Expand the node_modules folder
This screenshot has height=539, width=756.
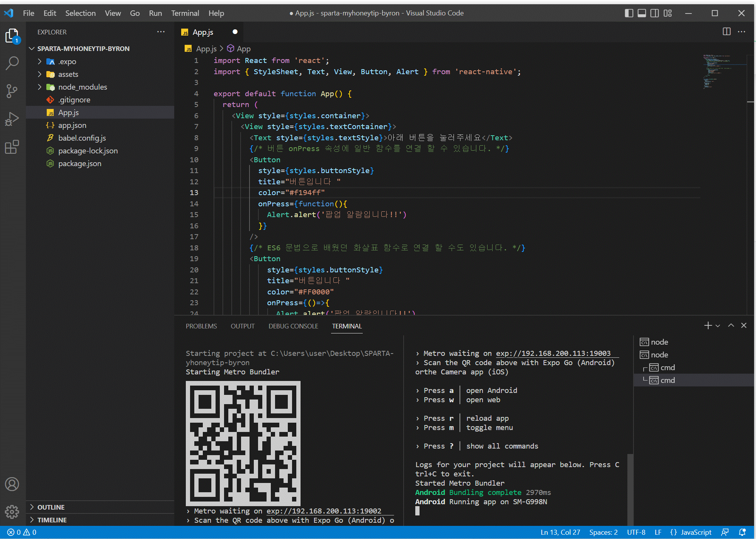tap(100, 87)
